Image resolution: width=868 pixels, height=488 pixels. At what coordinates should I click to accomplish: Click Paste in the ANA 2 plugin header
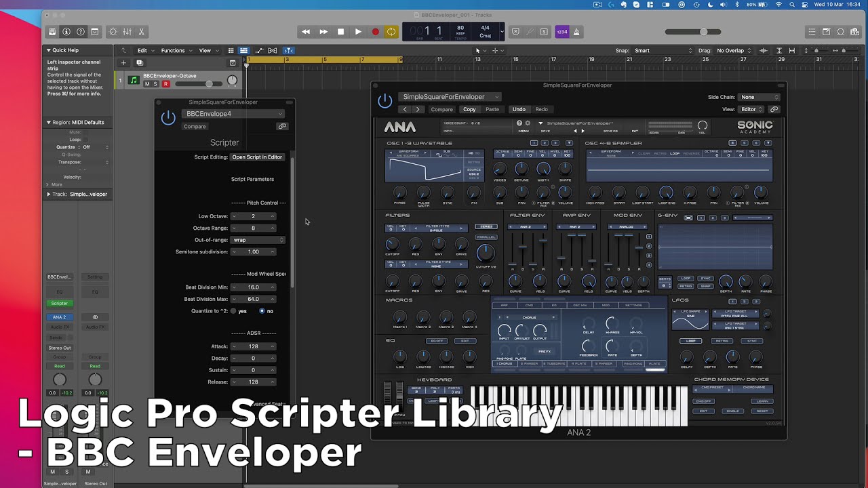492,109
